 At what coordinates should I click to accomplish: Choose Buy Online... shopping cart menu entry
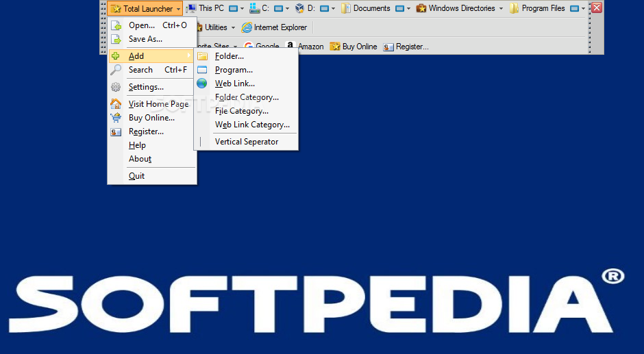(152, 118)
